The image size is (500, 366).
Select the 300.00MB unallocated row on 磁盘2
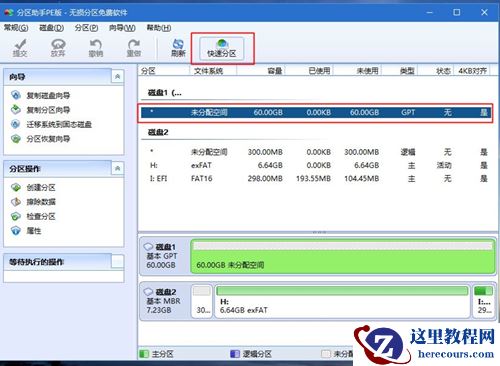(x=315, y=152)
